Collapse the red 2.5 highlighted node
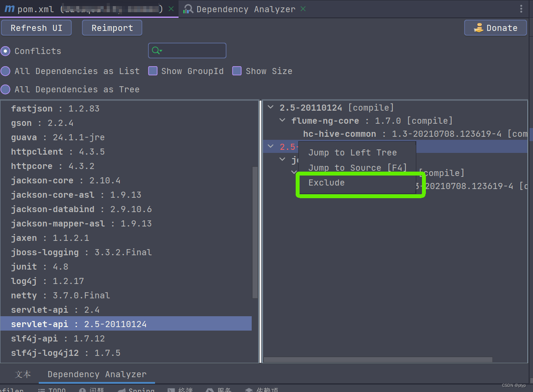Viewport: 533px width, 392px height. pyautogui.click(x=270, y=147)
